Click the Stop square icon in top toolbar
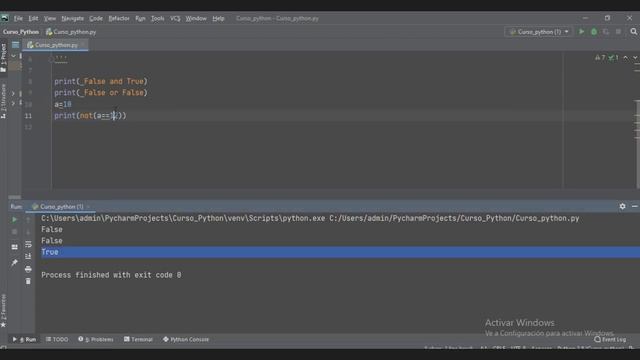 [618, 32]
